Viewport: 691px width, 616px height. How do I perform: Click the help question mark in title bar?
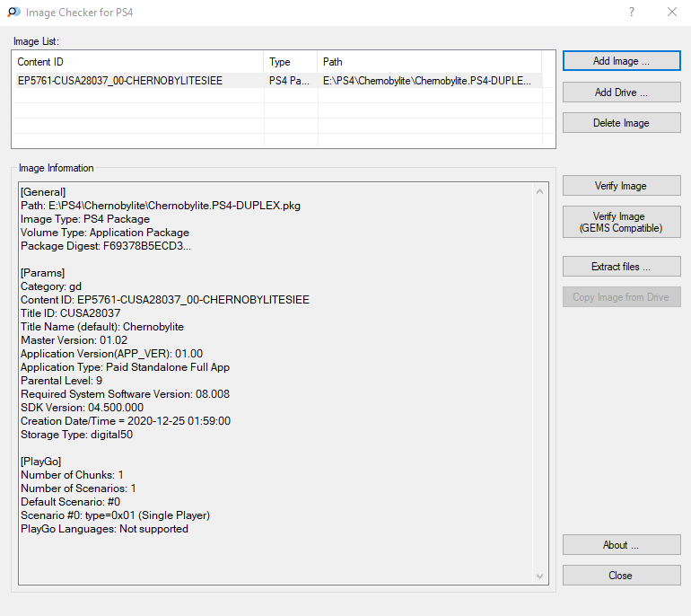coord(632,12)
